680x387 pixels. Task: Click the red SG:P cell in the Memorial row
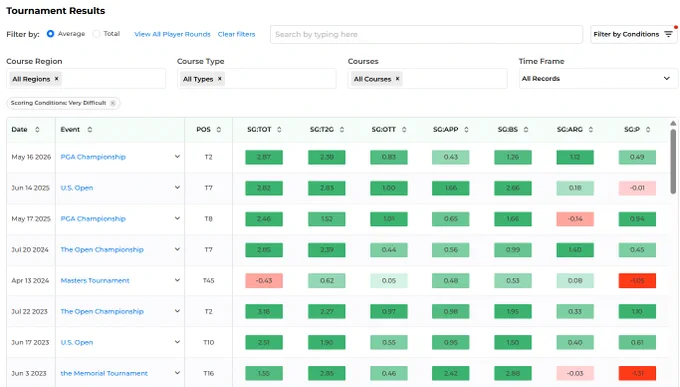point(637,373)
